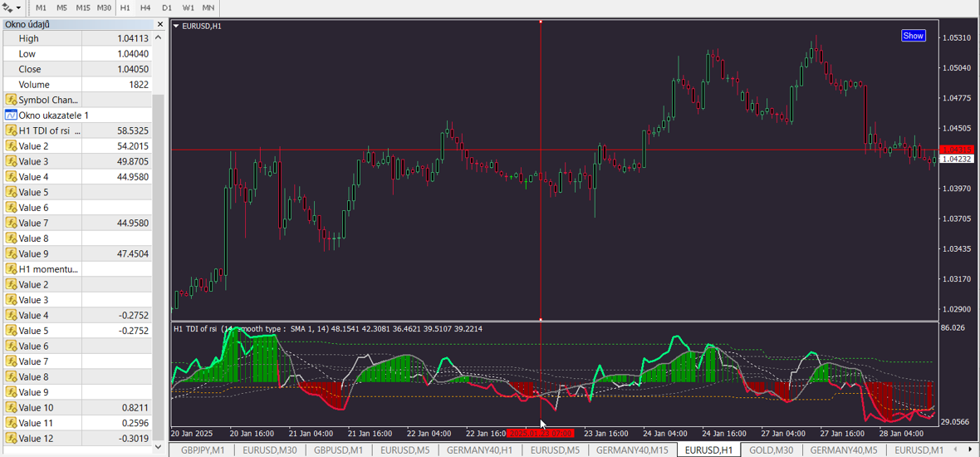Open the triangle menu beside EURUSD,H1 chart title
This screenshot has height=457, width=980.
click(x=176, y=27)
